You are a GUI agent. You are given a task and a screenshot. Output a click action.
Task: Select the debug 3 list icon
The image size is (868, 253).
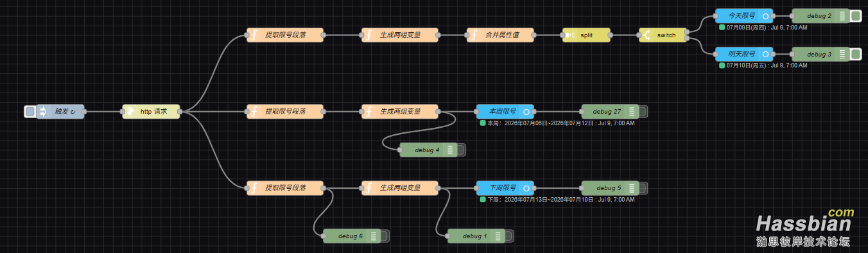[842, 55]
